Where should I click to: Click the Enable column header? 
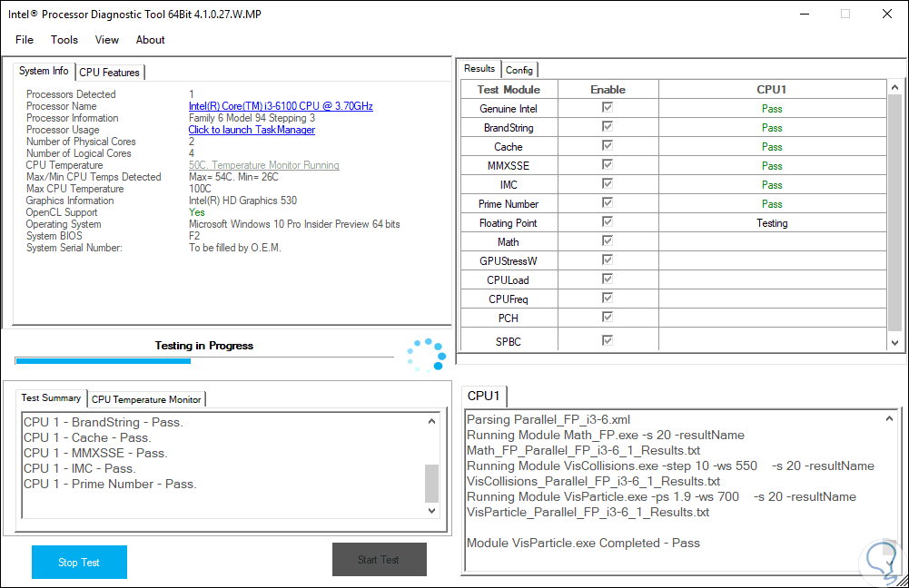coord(608,89)
